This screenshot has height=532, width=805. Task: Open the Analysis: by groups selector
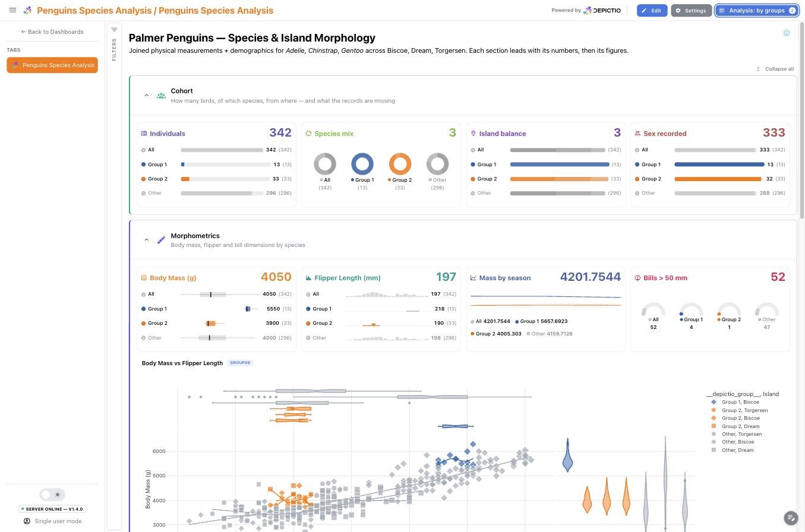pyautogui.click(x=756, y=11)
